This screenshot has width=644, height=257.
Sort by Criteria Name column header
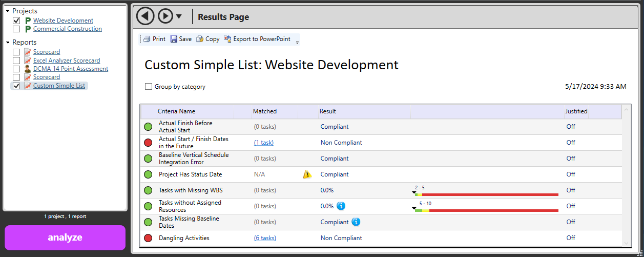pyautogui.click(x=176, y=111)
